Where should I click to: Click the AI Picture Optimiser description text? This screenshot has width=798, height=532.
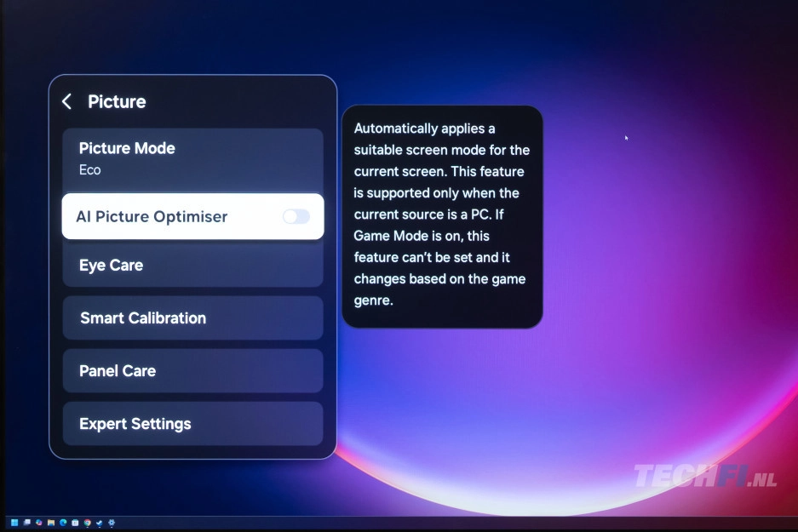coord(442,215)
